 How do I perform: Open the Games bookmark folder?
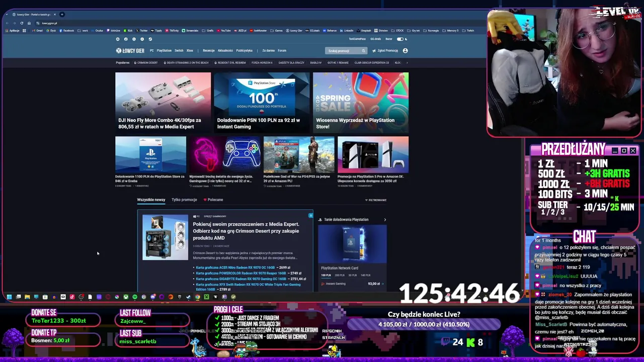click(277, 31)
